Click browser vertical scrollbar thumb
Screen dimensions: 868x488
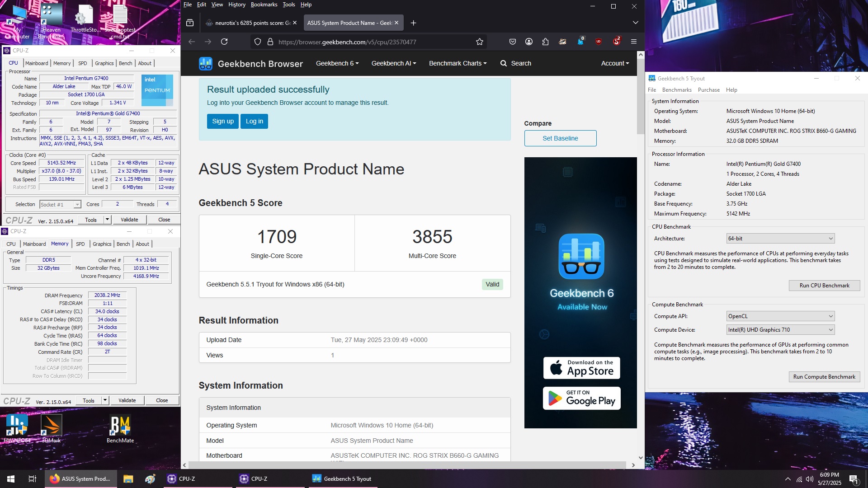coord(641,96)
